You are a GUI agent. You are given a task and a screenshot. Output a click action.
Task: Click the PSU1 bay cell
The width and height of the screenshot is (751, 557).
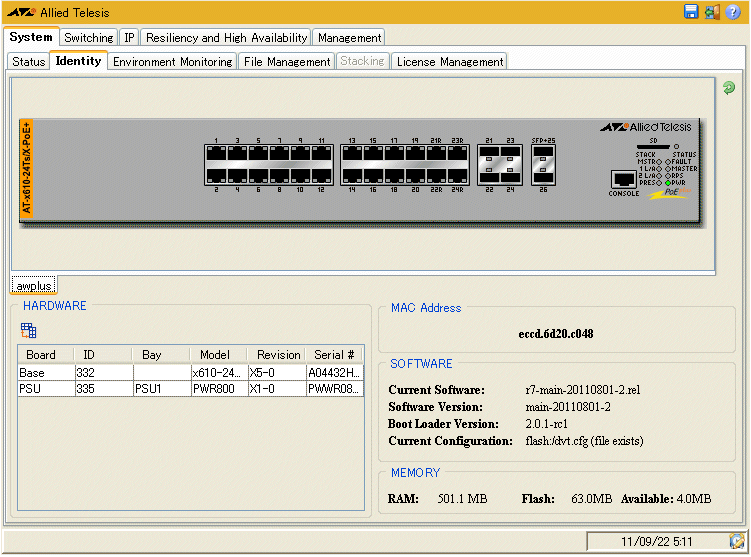[x=162, y=388]
